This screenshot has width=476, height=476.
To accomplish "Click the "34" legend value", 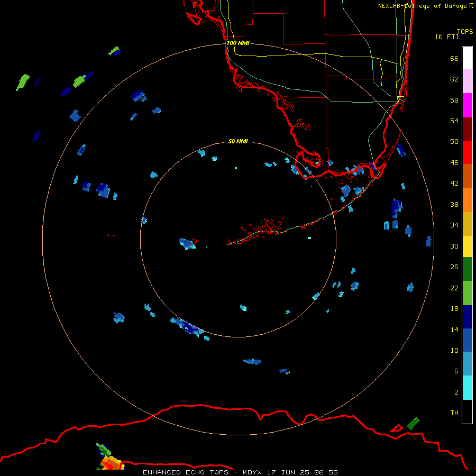I will (x=454, y=225).
